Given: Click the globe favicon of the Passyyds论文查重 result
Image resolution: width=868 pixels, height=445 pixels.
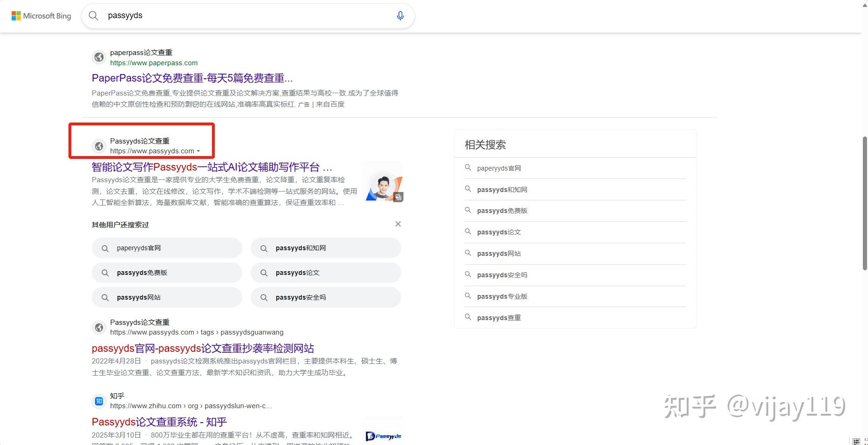Looking at the screenshot, I should point(99,146).
